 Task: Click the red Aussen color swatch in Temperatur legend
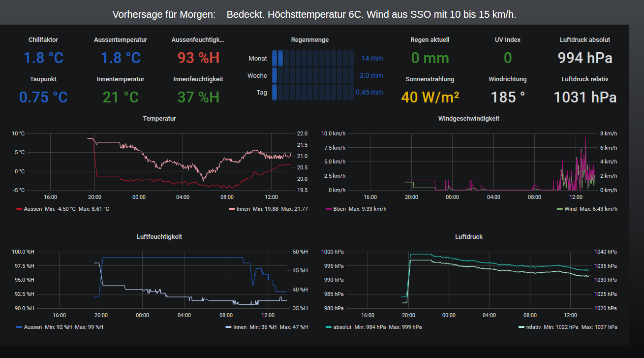coord(19,209)
